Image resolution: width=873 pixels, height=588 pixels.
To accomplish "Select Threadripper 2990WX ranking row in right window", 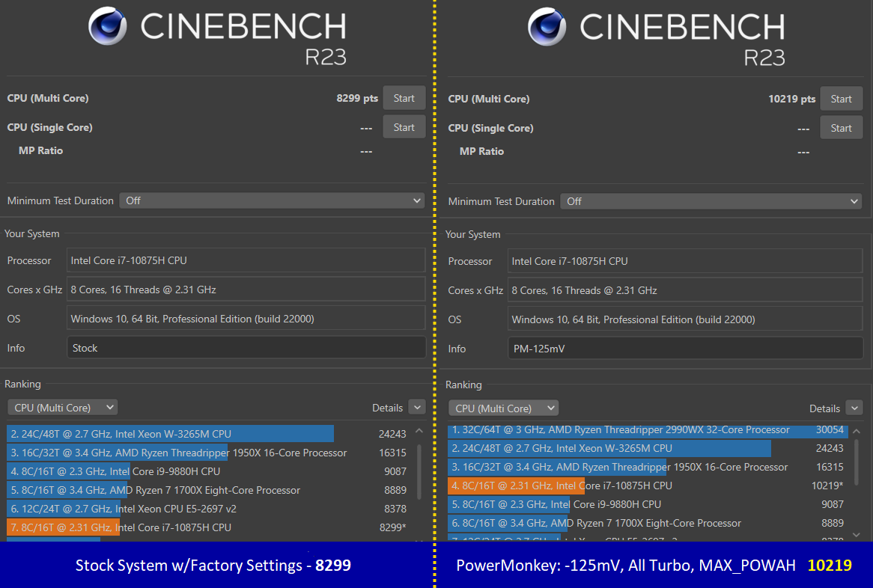I will [648, 430].
